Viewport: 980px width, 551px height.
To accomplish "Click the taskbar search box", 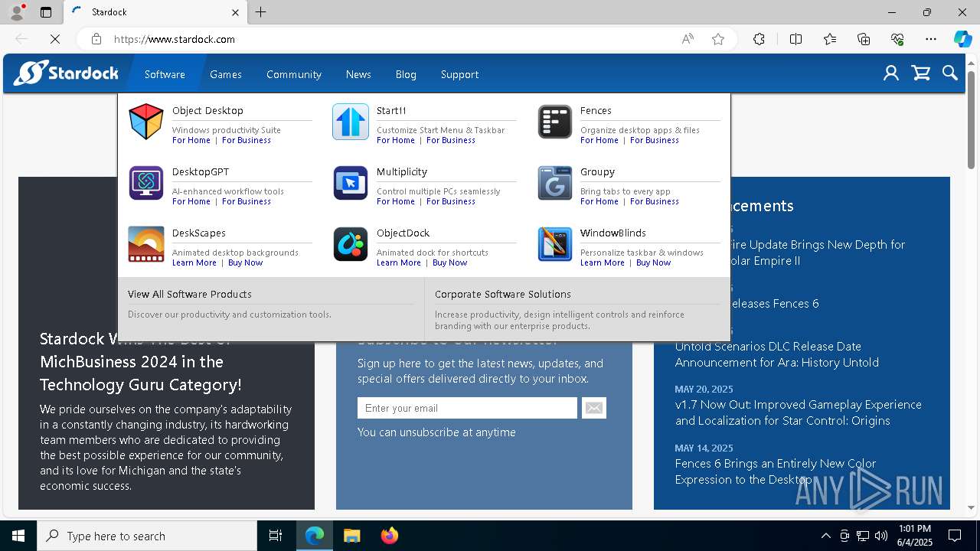I will pos(147,536).
